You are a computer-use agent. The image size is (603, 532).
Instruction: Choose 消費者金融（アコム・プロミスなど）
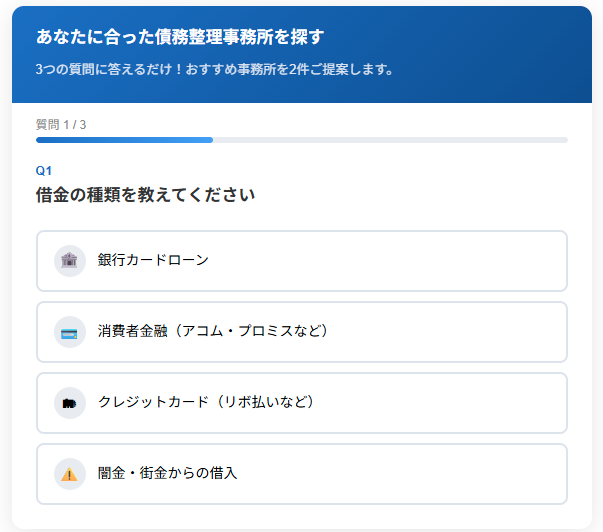302,332
